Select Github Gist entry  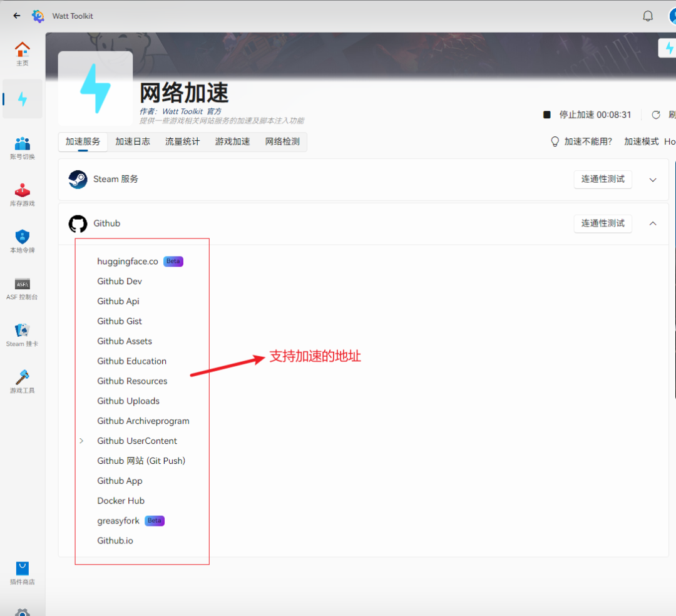click(x=120, y=321)
